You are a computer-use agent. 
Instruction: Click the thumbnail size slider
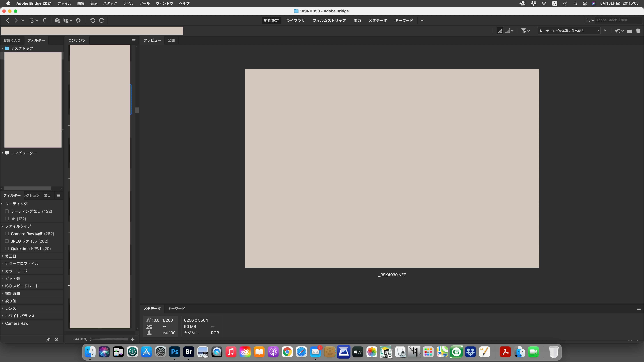tap(110, 339)
